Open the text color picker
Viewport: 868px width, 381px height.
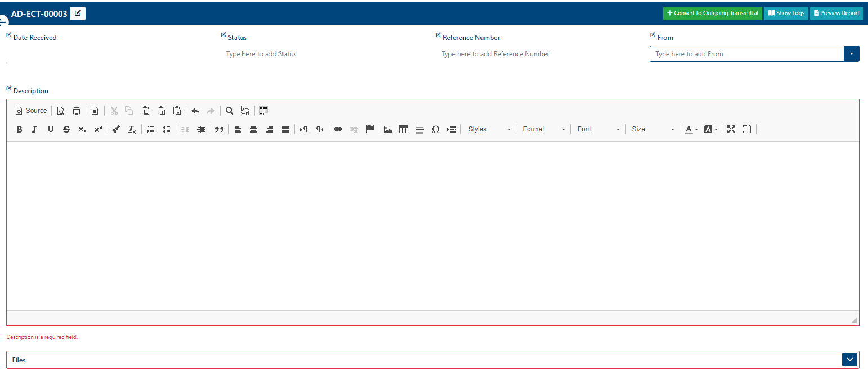pos(691,129)
